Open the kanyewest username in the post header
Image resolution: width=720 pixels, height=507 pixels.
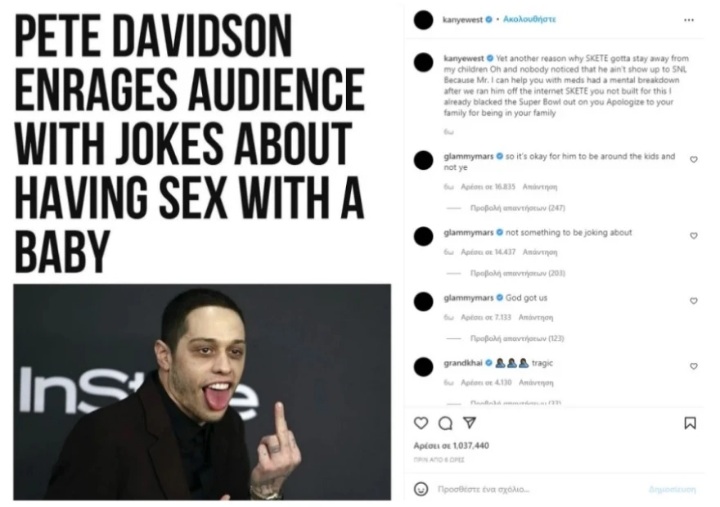[462, 19]
